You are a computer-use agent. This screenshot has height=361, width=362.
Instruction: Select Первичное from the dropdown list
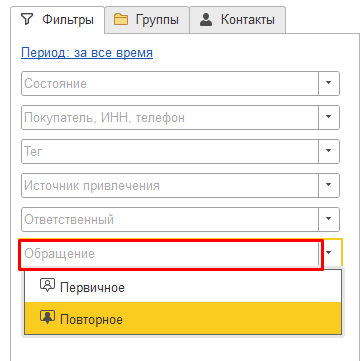[x=183, y=287]
